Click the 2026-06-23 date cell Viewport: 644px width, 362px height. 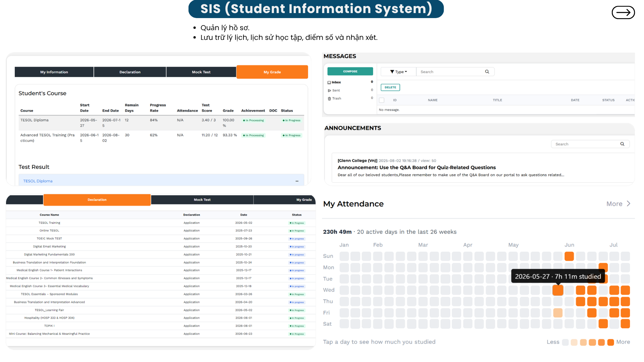pos(244,334)
